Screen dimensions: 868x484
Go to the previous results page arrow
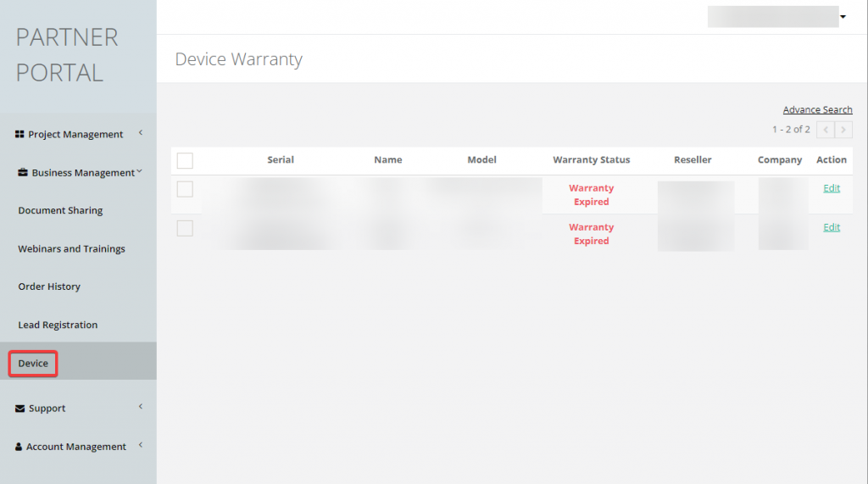[x=826, y=130]
